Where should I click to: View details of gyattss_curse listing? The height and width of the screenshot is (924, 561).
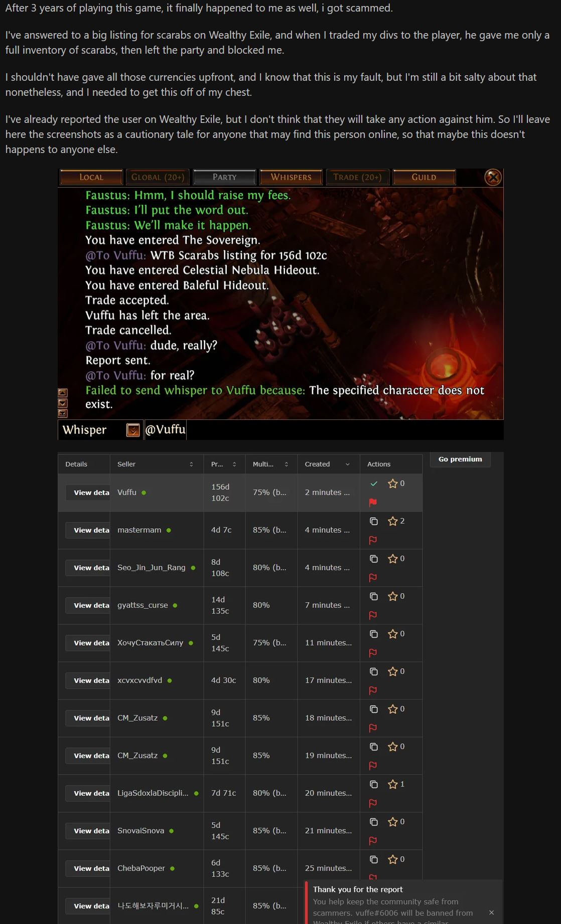pyautogui.click(x=88, y=605)
